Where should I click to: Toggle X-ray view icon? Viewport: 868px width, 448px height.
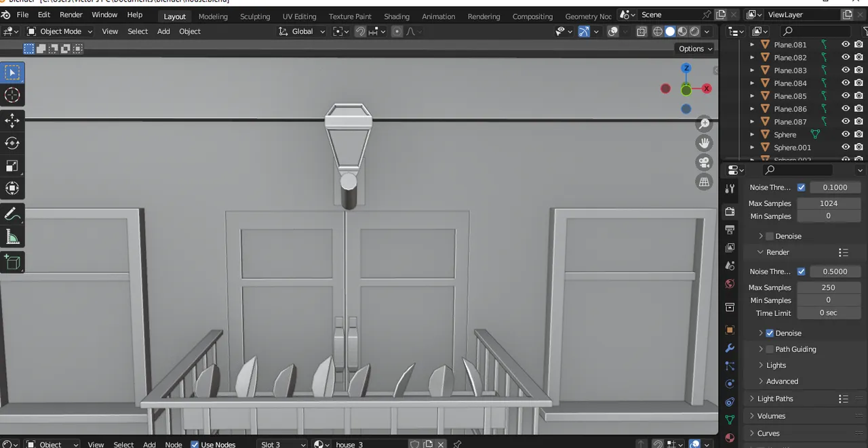click(x=642, y=31)
